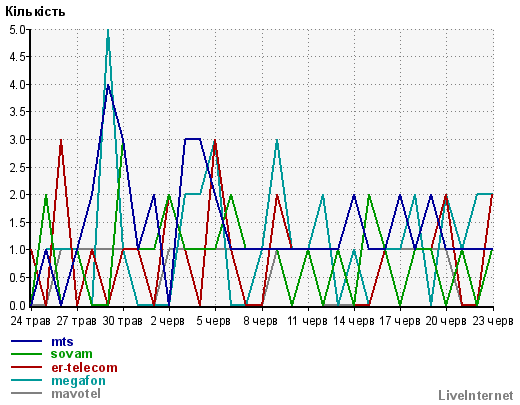Viewport: 520px width, 405px height.
Task: Click the Кількість axis title
Action: 35,12
